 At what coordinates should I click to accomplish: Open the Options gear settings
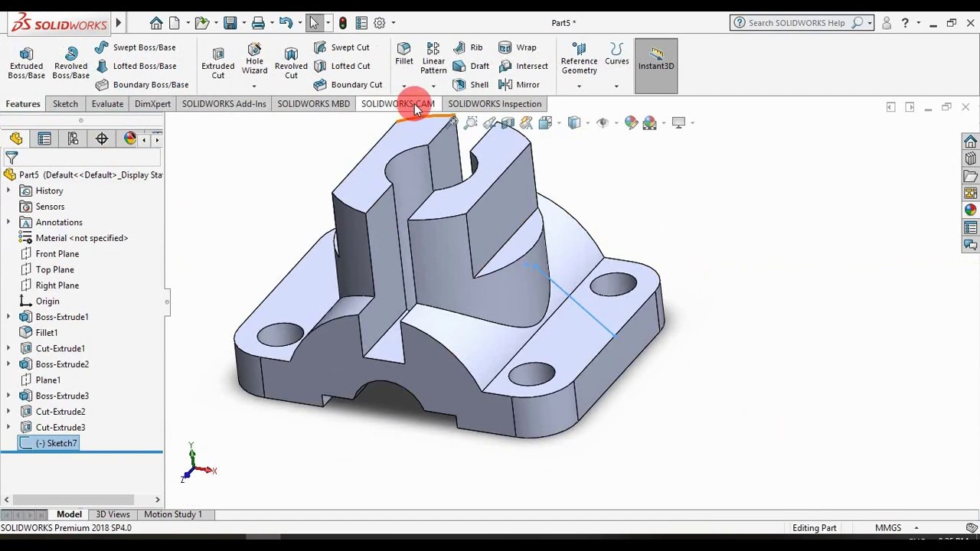tap(379, 23)
